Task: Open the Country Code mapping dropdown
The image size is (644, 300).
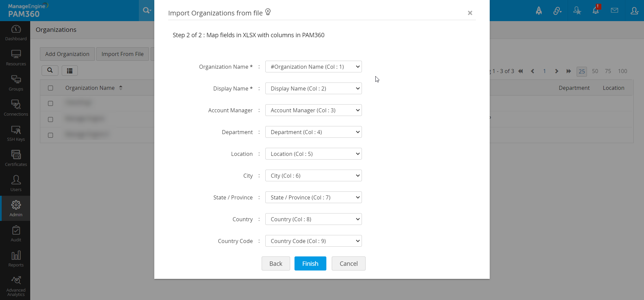Action: pyautogui.click(x=314, y=241)
